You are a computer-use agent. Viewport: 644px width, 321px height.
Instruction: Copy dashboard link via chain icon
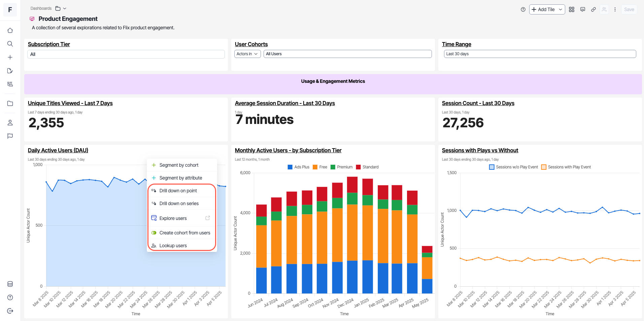[594, 9]
